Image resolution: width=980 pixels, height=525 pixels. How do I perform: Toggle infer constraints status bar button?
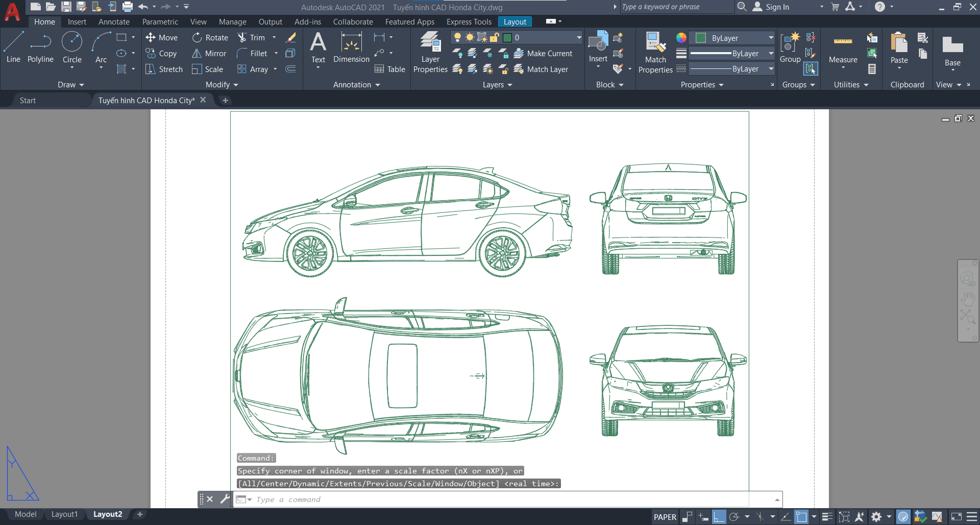click(688, 517)
